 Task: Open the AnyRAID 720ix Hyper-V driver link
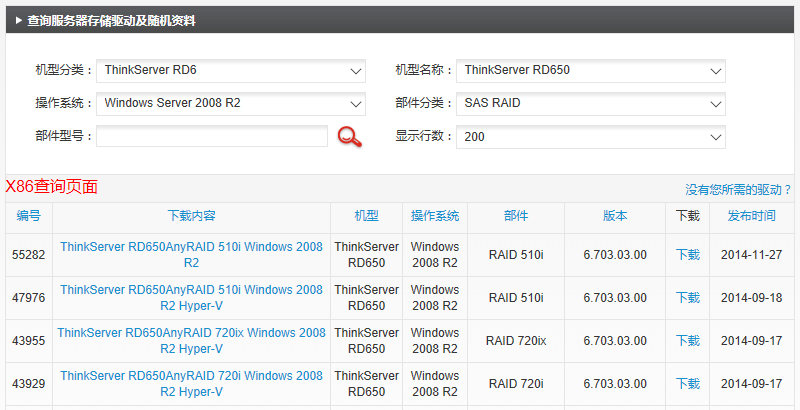point(191,340)
